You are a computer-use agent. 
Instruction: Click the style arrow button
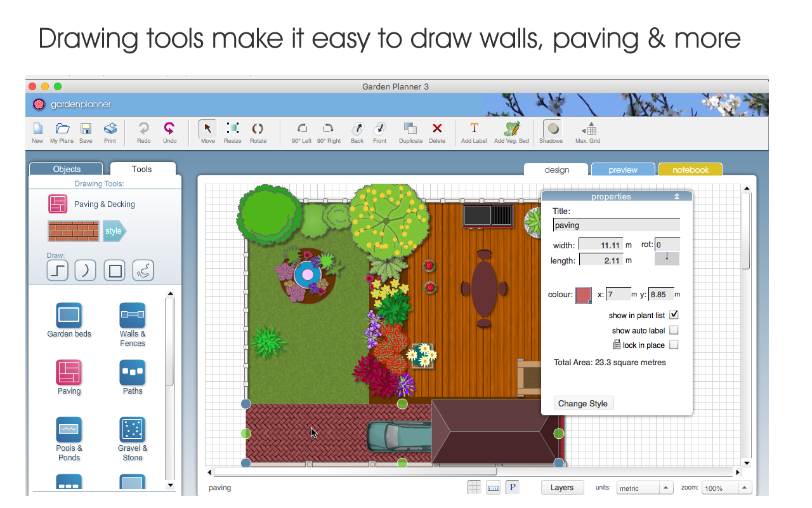click(115, 231)
